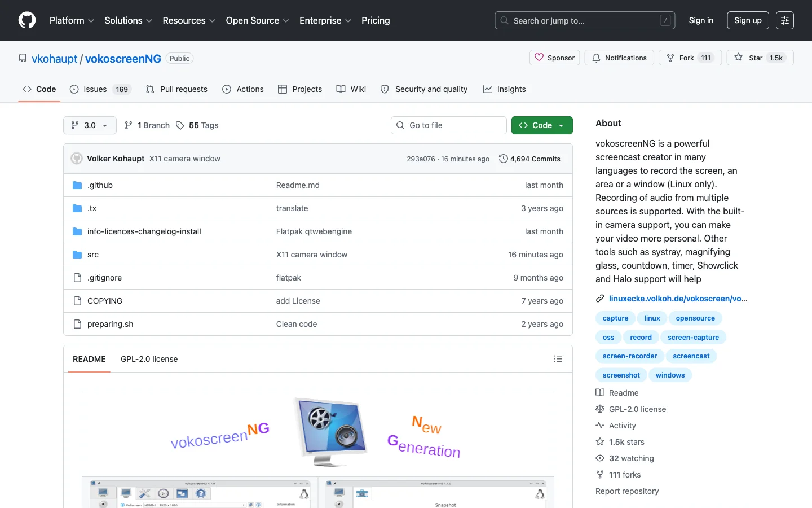Image resolution: width=812 pixels, height=508 pixels.
Task: Expand the Solutions menu
Action: click(128, 20)
